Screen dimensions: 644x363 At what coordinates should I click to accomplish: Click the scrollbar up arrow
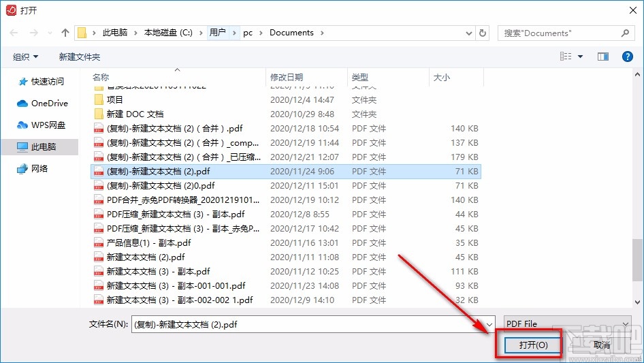637,75
